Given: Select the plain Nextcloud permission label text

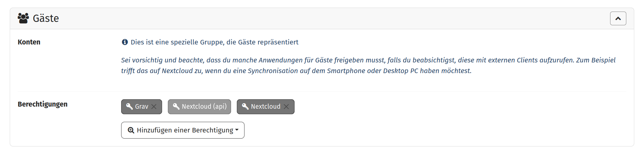Looking at the screenshot, I should tap(266, 107).
